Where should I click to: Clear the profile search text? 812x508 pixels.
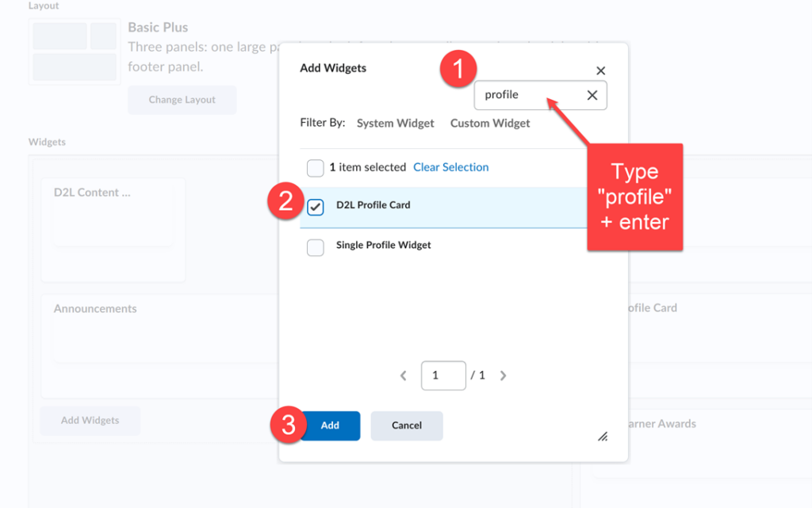coord(592,95)
